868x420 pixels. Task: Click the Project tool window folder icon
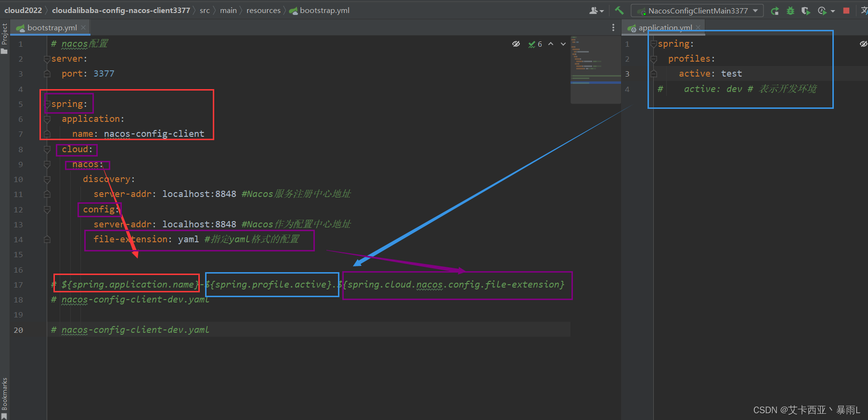(x=4, y=51)
